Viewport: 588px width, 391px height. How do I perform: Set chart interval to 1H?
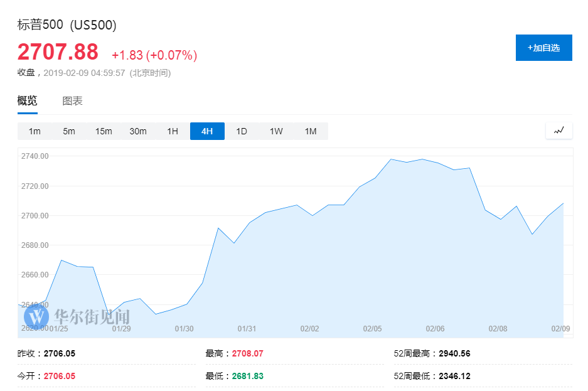(x=173, y=131)
